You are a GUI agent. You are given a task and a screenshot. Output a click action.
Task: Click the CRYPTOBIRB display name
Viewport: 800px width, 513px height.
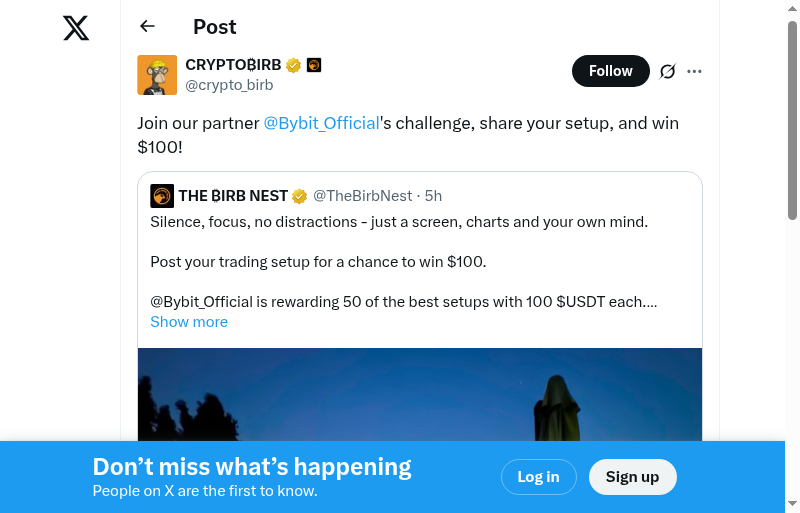[x=233, y=66]
